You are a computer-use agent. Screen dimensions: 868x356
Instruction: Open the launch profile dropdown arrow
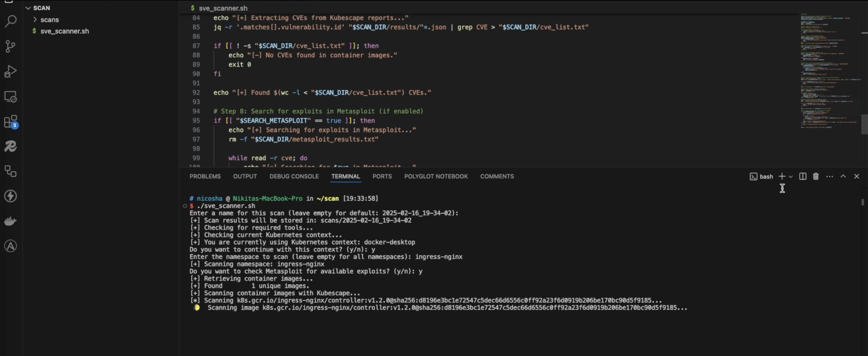(x=790, y=177)
